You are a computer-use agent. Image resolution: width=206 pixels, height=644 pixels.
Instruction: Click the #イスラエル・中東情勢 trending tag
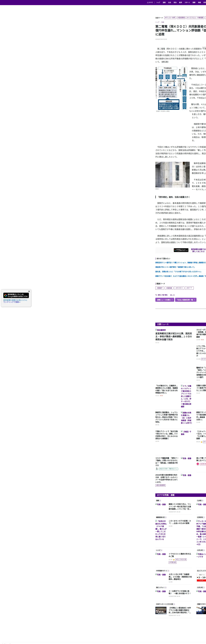tap(195, 18)
